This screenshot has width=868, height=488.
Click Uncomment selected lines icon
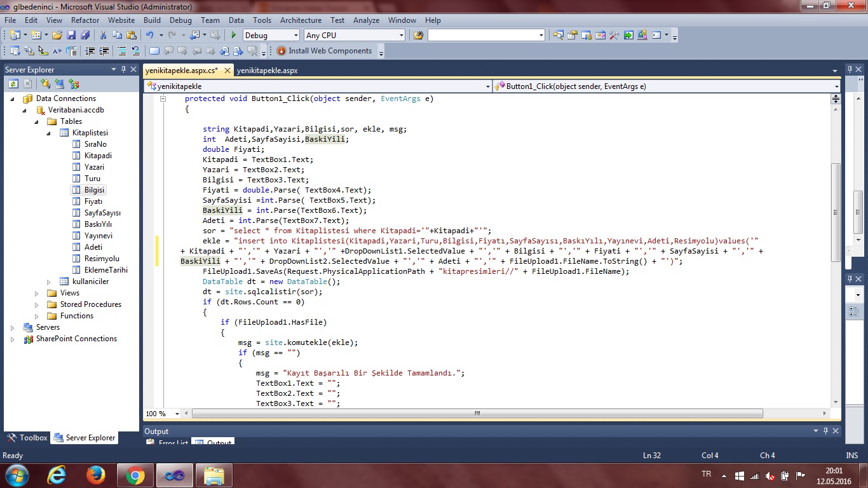coord(135,51)
